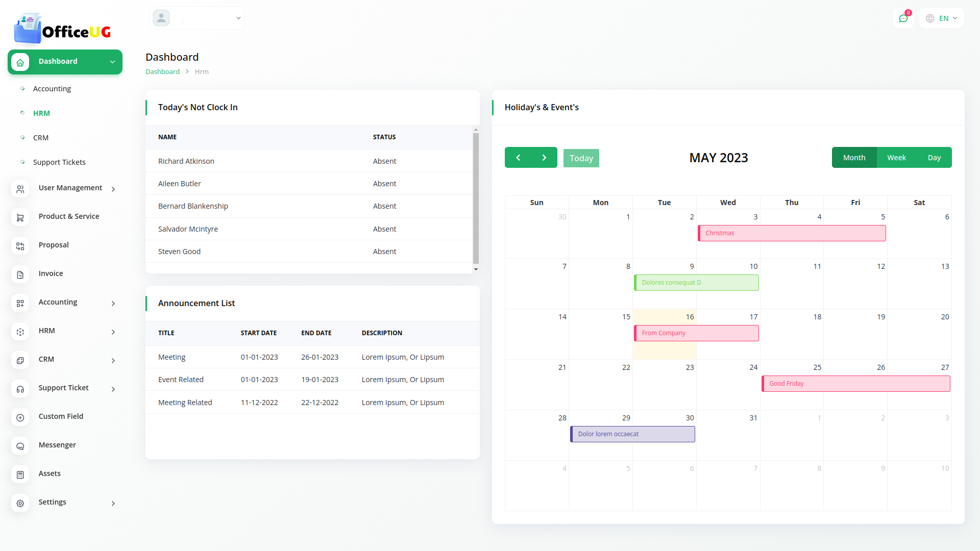Viewport: 980px width, 551px height.
Task: Switch calendar to Week view
Action: tap(896, 158)
